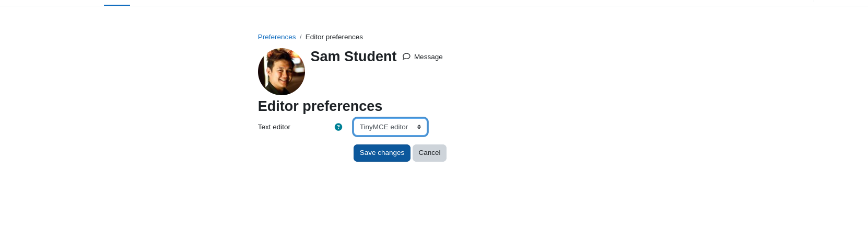Click the help icon beside Text editor
This screenshot has width=868, height=247.
[338, 127]
